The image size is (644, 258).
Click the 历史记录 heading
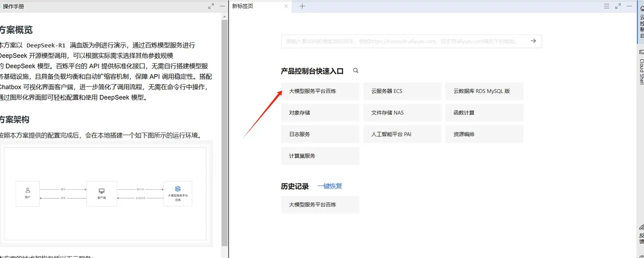click(295, 186)
